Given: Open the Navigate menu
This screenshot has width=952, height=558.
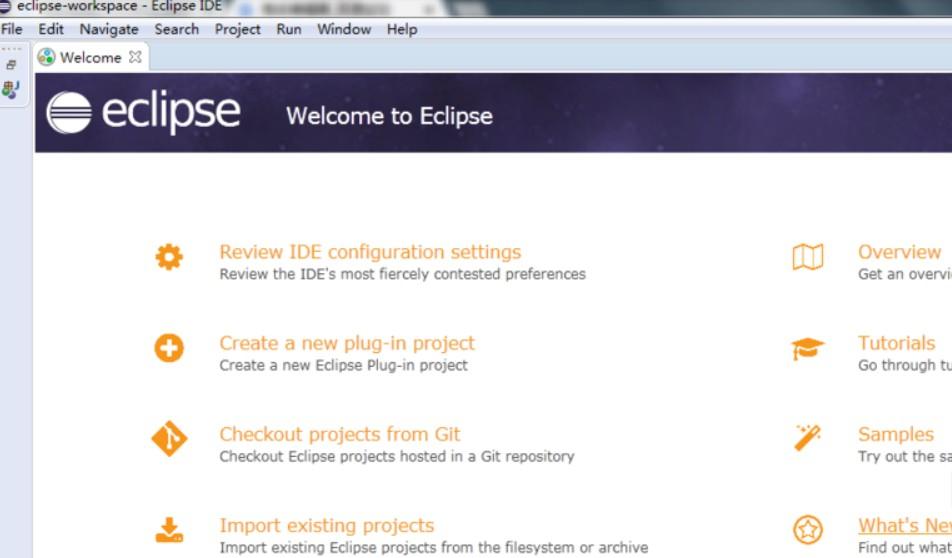Looking at the screenshot, I should pyautogui.click(x=109, y=29).
